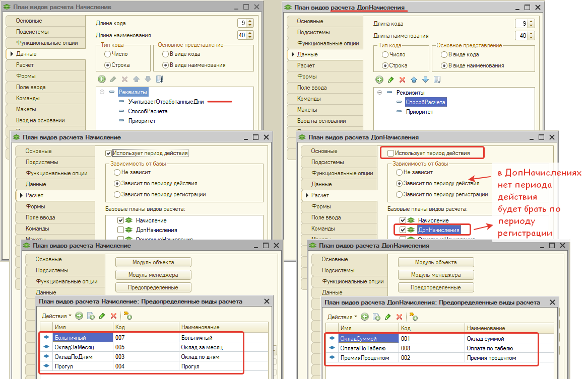
Task: Click delete X icon in Начисление data toolbar
Action: pyautogui.click(x=125, y=79)
